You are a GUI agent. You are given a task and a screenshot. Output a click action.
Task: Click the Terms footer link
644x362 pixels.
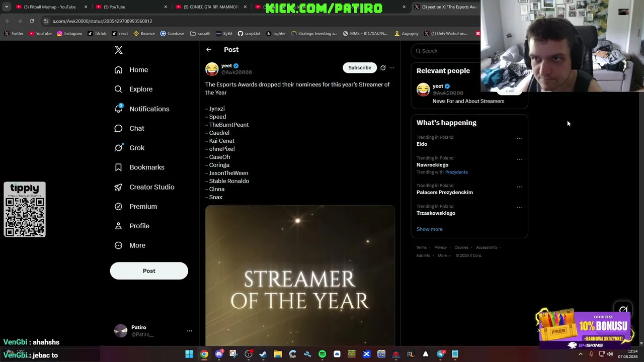coord(422,247)
